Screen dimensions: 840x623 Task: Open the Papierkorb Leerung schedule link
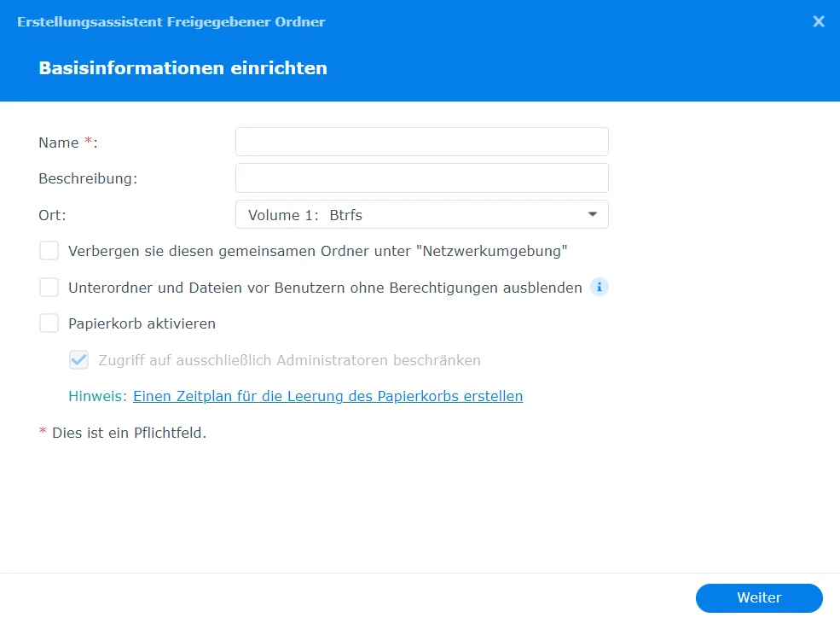[x=327, y=396]
